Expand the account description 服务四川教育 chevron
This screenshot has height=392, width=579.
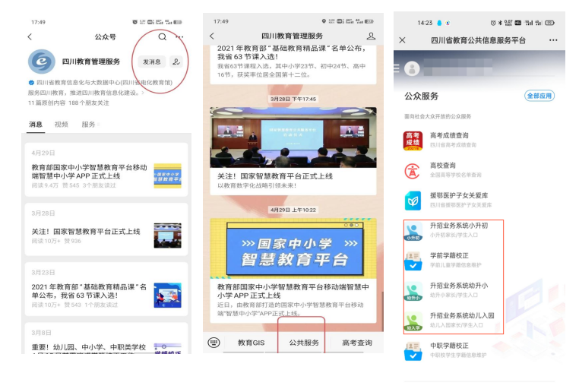[x=143, y=93]
